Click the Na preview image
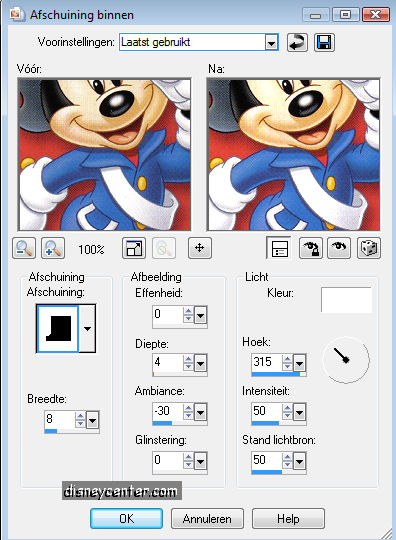 click(293, 154)
